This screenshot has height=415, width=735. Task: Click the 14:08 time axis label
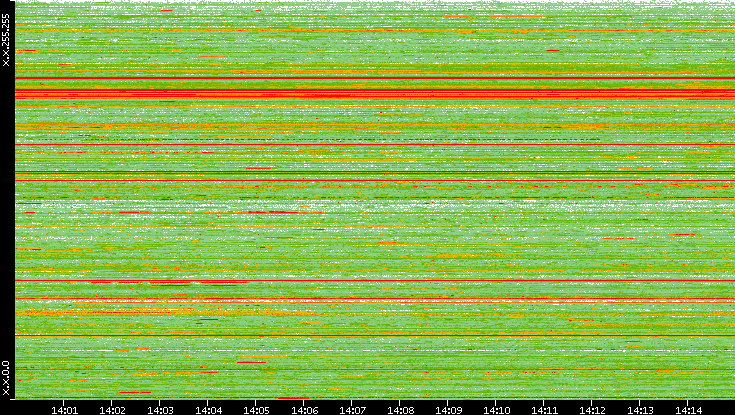click(x=400, y=410)
